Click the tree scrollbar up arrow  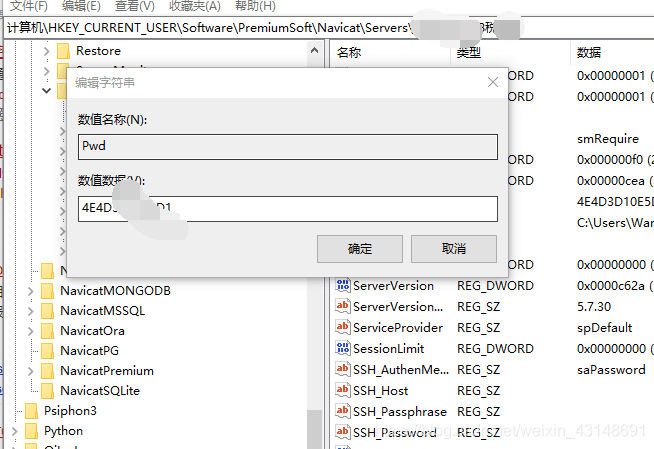[314, 51]
